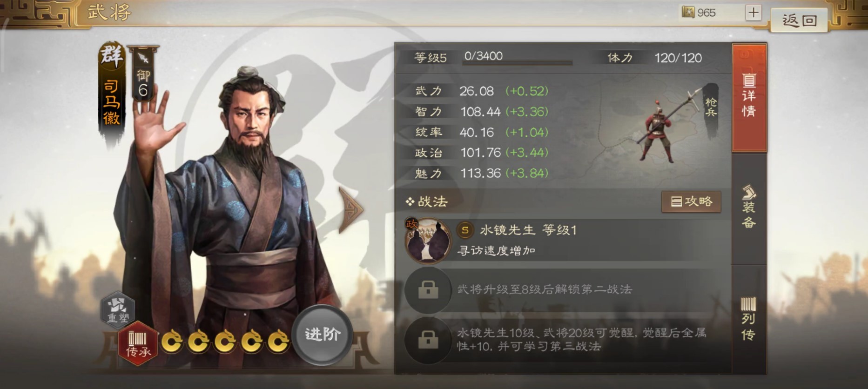Switch to the 详情 details tab
Viewport: 868px width, 389px height.
[749, 98]
